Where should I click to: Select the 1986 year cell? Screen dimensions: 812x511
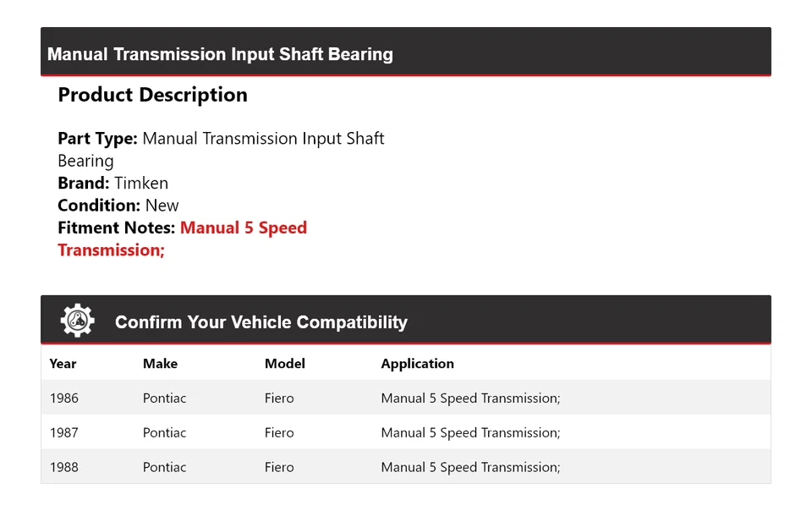64,398
